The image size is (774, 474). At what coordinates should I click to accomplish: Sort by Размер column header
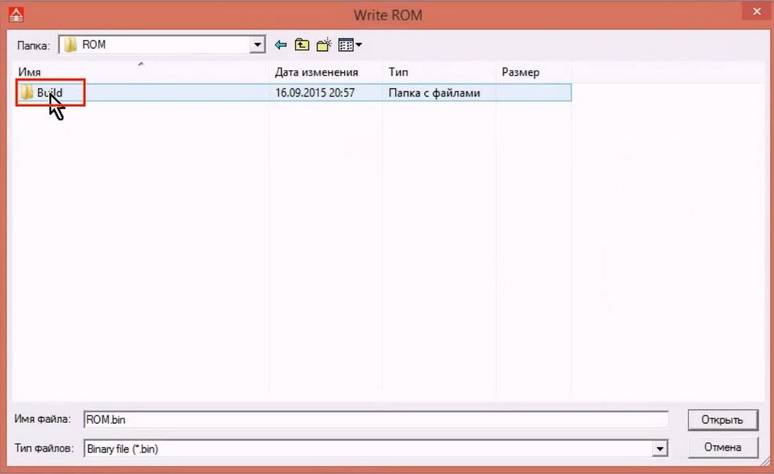[520, 73]
